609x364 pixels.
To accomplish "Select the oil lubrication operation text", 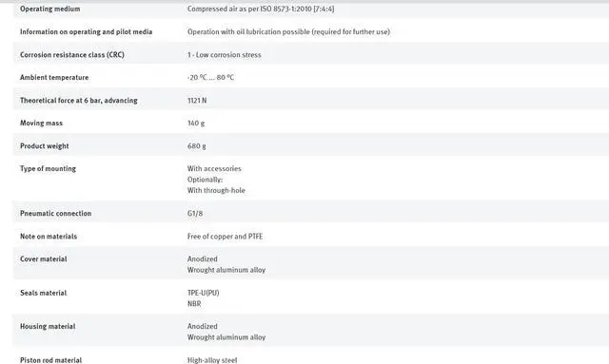I will tap(288, 31).
